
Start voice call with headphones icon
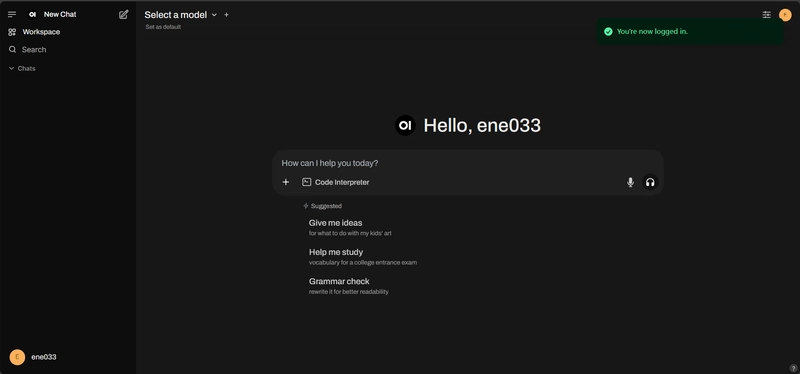[650, 182]
